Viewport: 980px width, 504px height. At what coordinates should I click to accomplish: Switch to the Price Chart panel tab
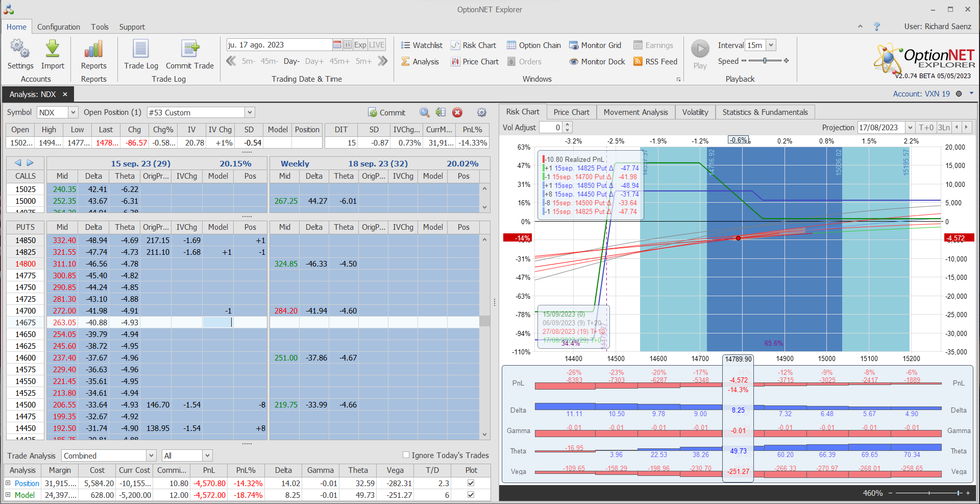click(x=571, y=112)
